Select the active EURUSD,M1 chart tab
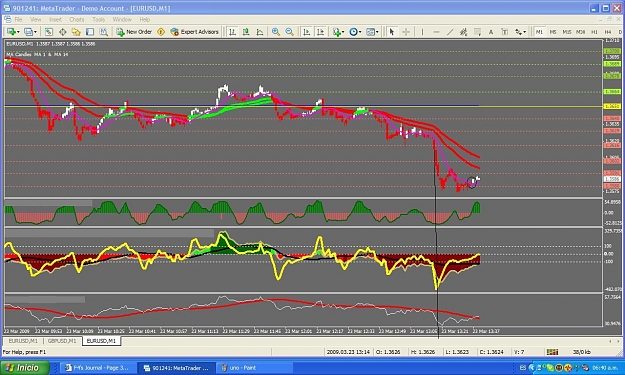The image size is (625, 375). 101,341
